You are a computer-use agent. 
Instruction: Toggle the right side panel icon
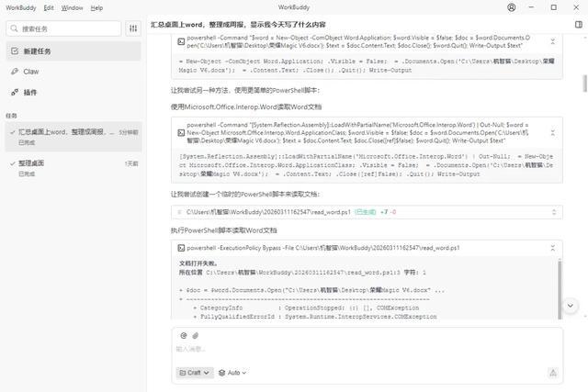579,25
